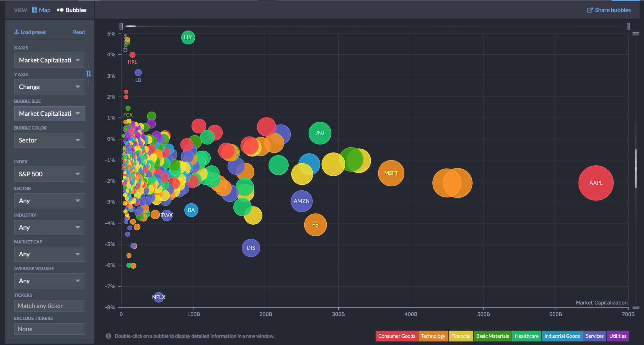This screenshot has height=345, width=644.
Task: Click the Share bubbles external link icon
Action: [x=590, y=10]
